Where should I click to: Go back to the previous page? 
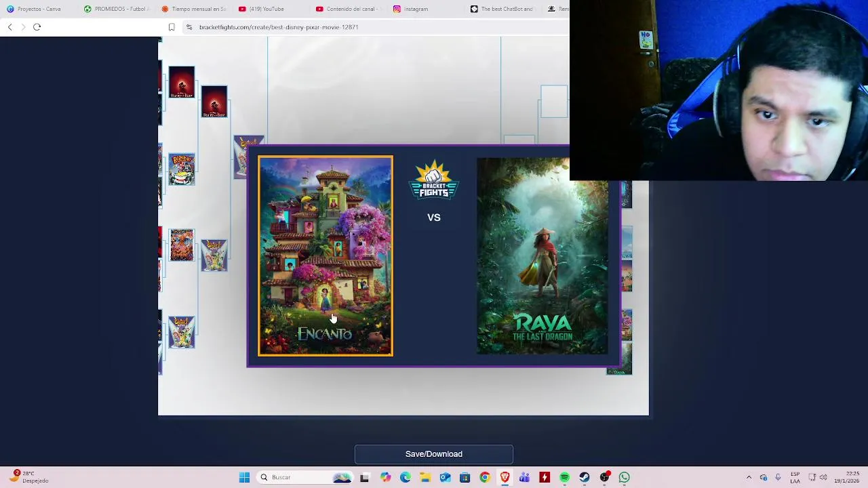[9, 27]
